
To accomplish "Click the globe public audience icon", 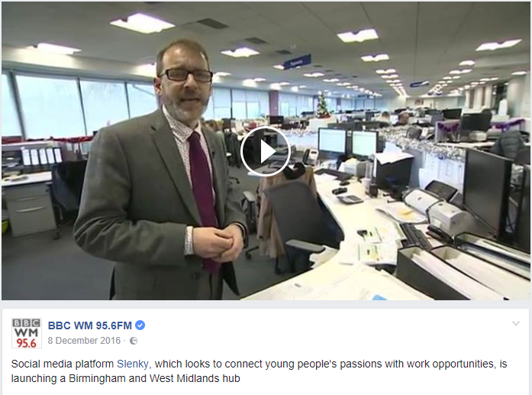I will click(134, 341).
